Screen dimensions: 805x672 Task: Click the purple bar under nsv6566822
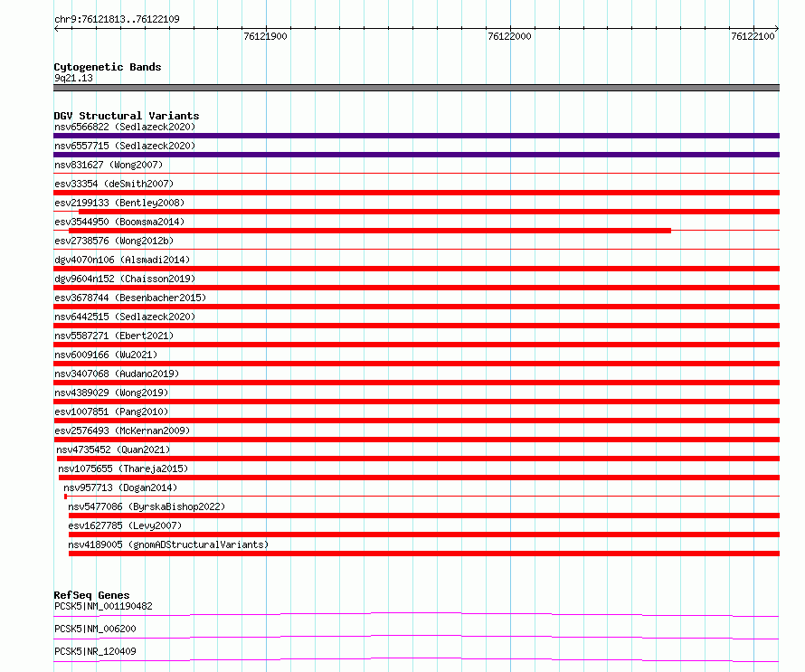[x=416, y=136]
